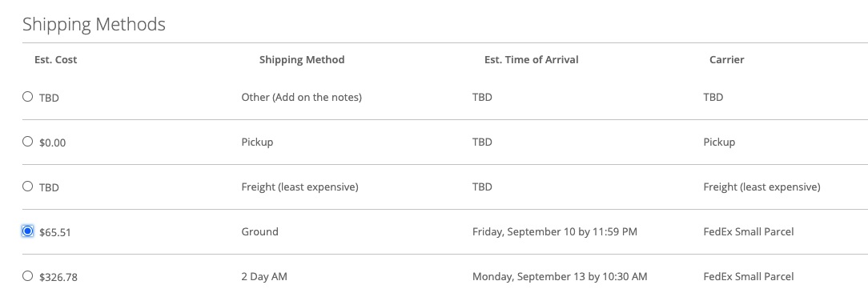This screenshot has width=868, height=305.
Task: Select the TBD Other shipping radio button
Action: click(28, 97)
